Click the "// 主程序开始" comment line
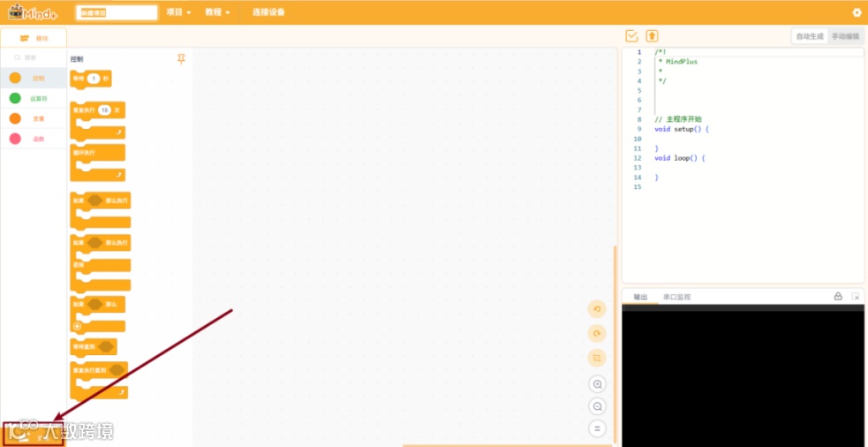868x447 pixels. 678,119
